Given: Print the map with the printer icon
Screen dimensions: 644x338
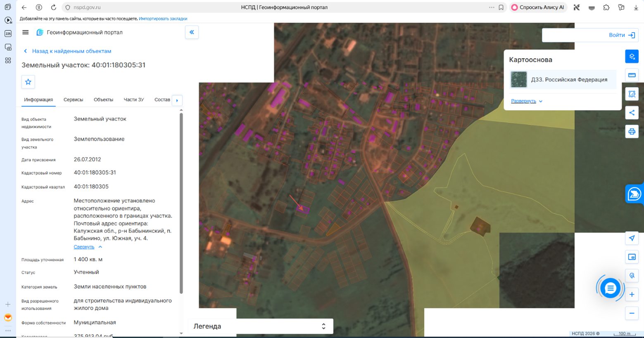Looking at the screenshot, I should (632, 132).
